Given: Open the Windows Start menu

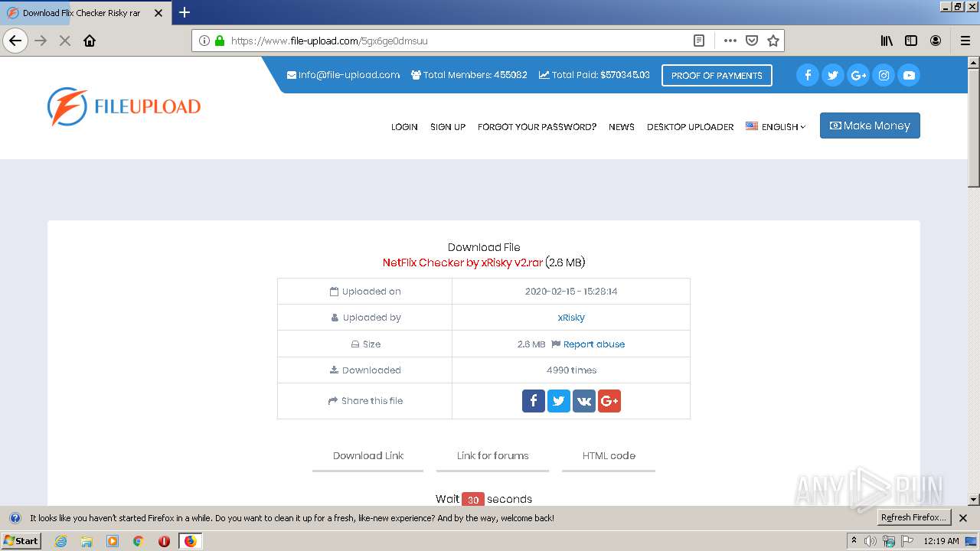Looking at the screenshot, I should pyautogui.click(x=21, y=541).
